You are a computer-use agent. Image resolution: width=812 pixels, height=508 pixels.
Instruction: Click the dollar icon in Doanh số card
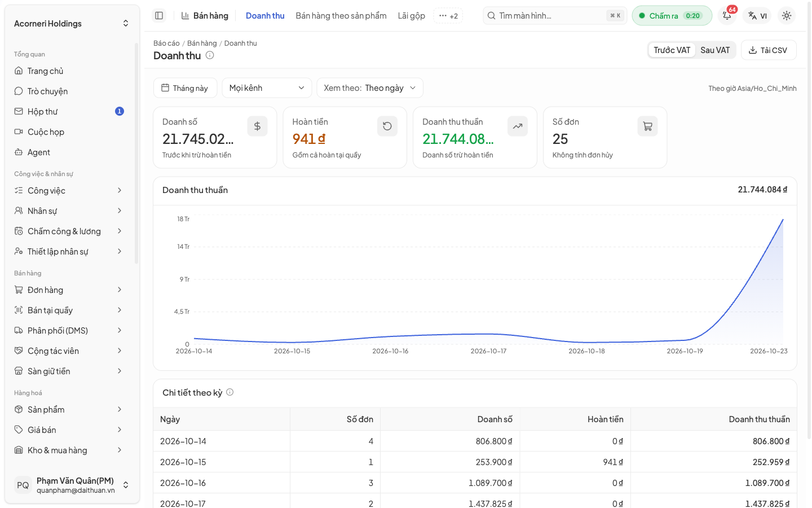[x=257, y=126]
